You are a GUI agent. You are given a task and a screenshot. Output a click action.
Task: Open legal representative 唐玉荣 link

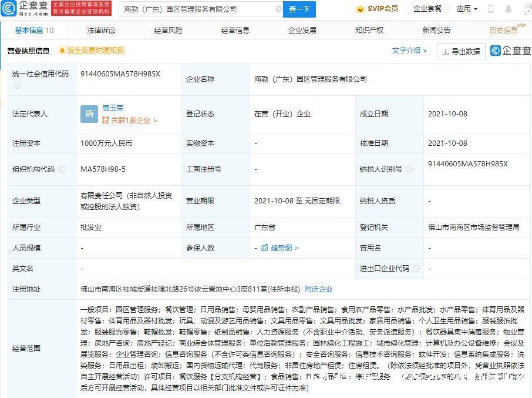(113, 108)
